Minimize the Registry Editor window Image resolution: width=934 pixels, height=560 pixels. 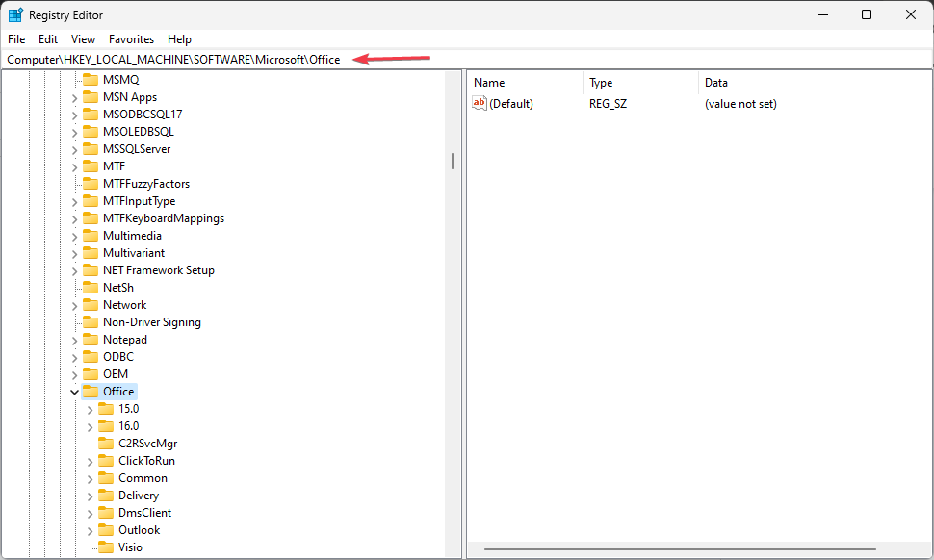tap(823, 14)
